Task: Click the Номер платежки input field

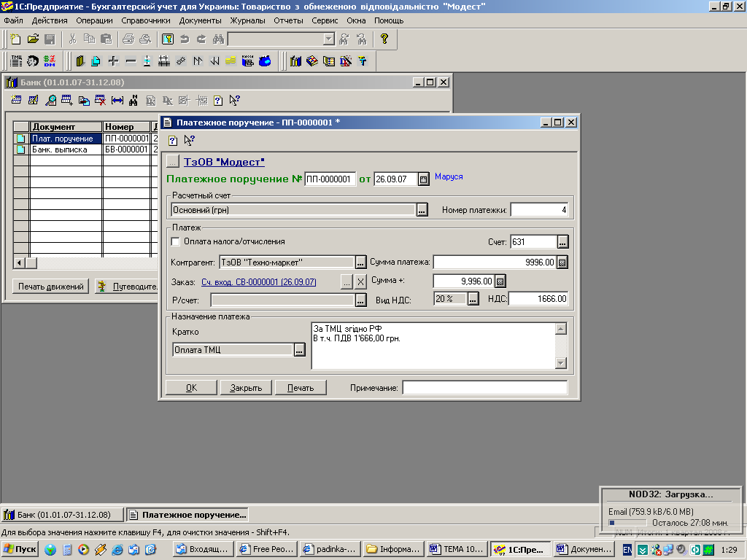Action: (540, 210)
